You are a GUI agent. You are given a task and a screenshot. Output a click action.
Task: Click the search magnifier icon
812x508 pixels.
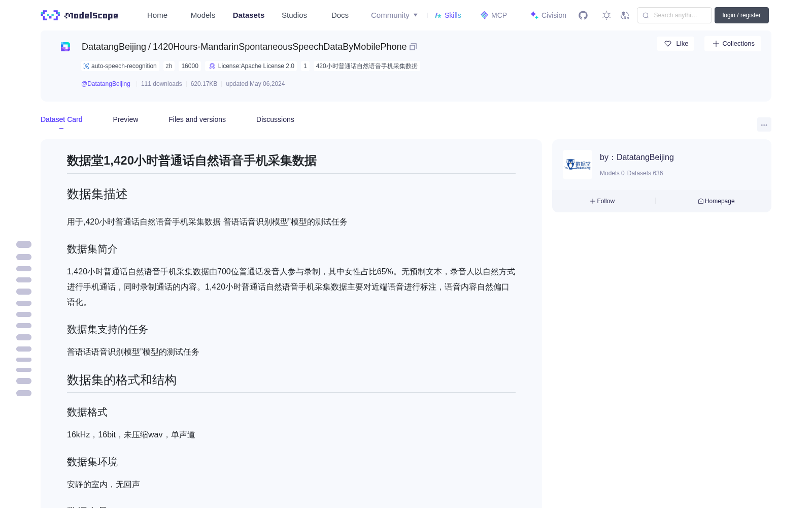point(646,15)
